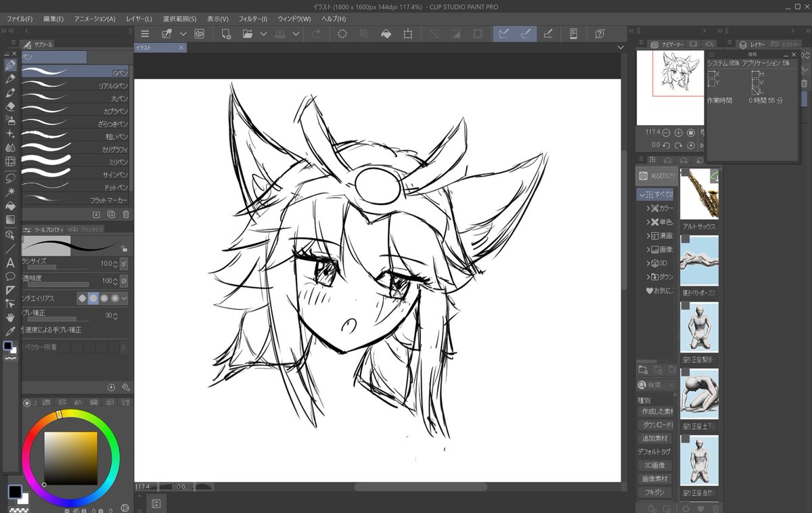Switch to the レイヤー panel tab
This screenshot has width=812, height=513.
(x=752, y=45)
